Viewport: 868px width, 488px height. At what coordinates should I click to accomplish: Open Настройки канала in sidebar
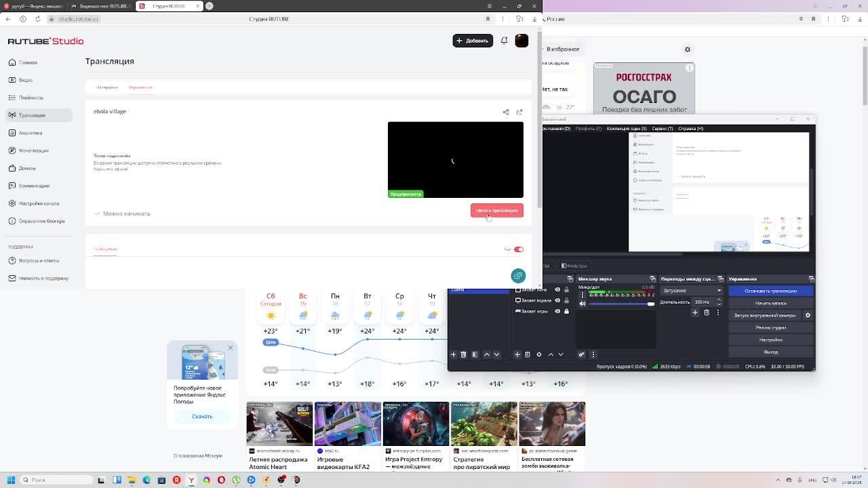pos(39,203)
